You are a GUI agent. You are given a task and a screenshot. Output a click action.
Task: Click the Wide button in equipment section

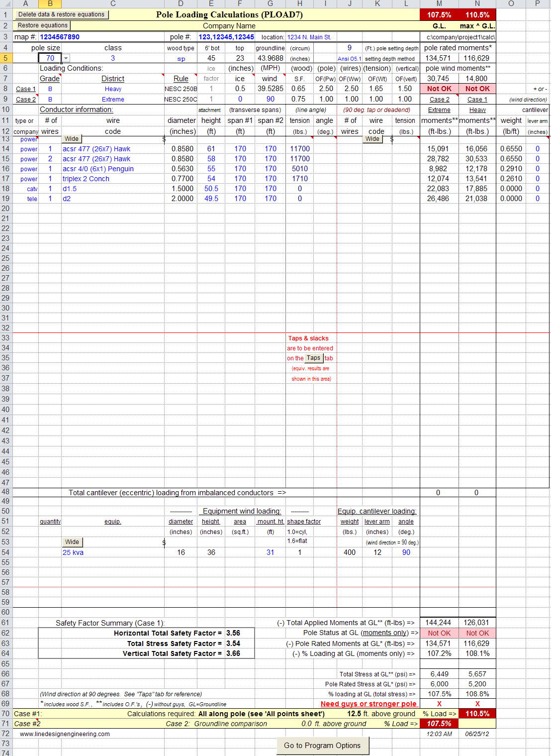(x=72, y=542)
